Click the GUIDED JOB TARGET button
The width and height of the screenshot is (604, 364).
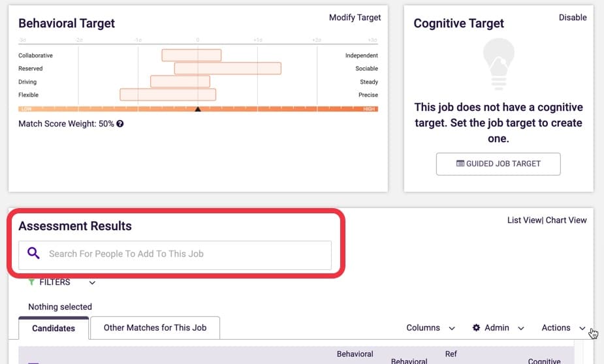498,164
